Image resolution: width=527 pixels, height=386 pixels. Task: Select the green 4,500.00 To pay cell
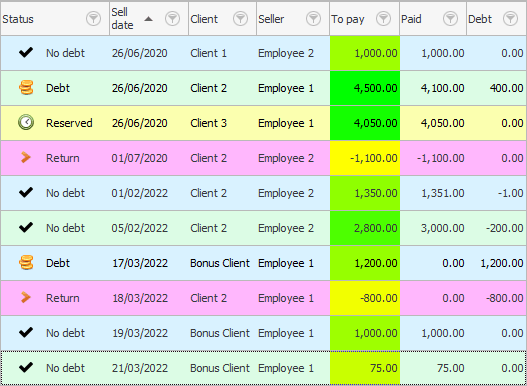365,88
